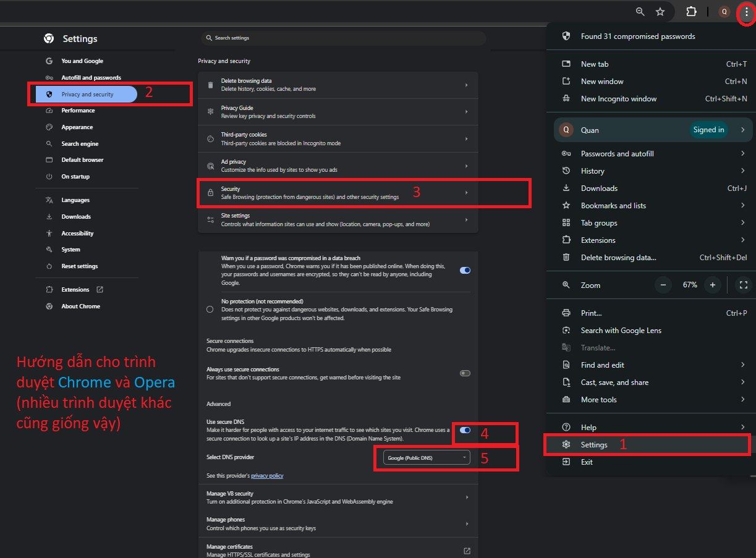This screenshot has width=756, height=558.
Task: Open You and Google settings section
Action: coord(82,61)
